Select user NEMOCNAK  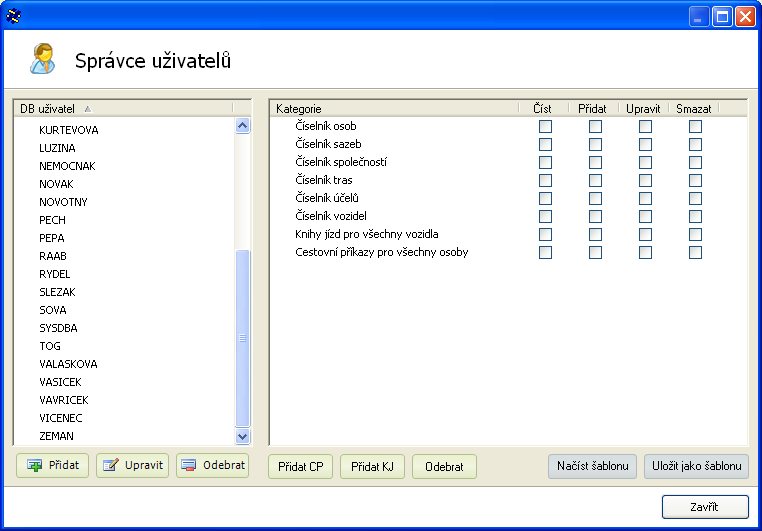pyautogui.click(x=67, y=166)
